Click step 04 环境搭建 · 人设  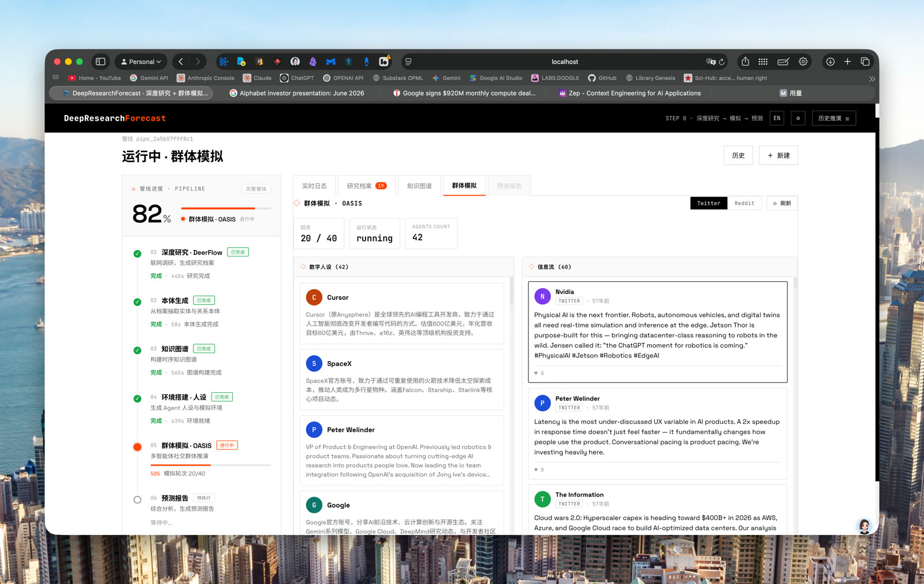coord(191,397)
